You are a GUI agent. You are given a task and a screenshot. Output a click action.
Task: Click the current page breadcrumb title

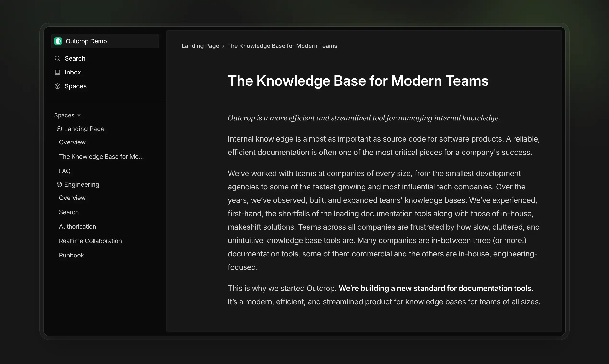pos(282,46)
